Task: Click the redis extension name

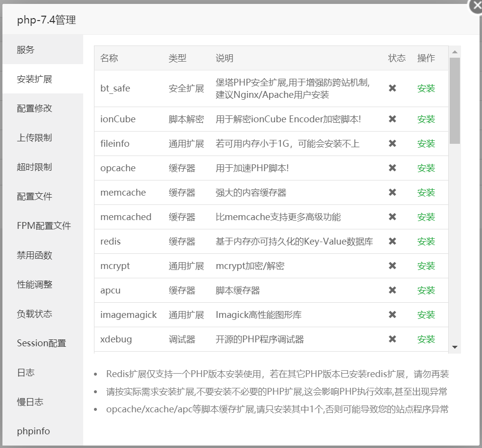Action: (111, 242)
